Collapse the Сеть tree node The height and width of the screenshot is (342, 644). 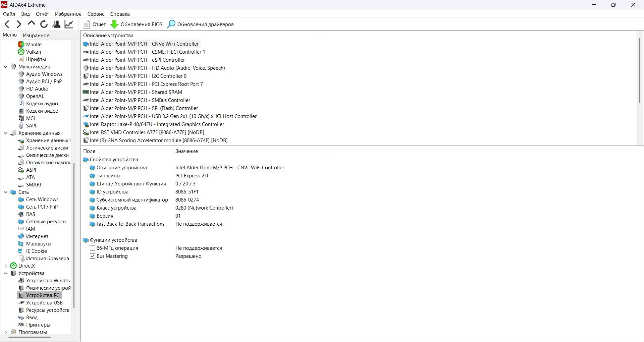pos(6,192)
